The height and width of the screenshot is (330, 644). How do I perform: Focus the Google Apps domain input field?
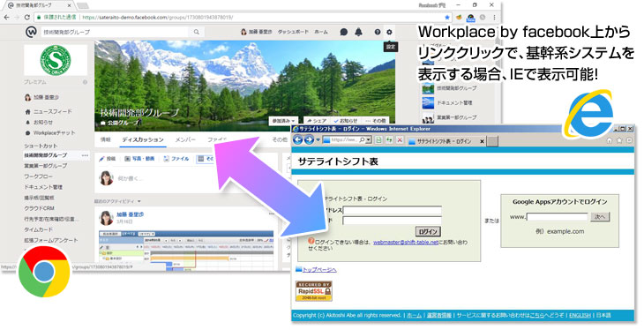coord(558,216)
